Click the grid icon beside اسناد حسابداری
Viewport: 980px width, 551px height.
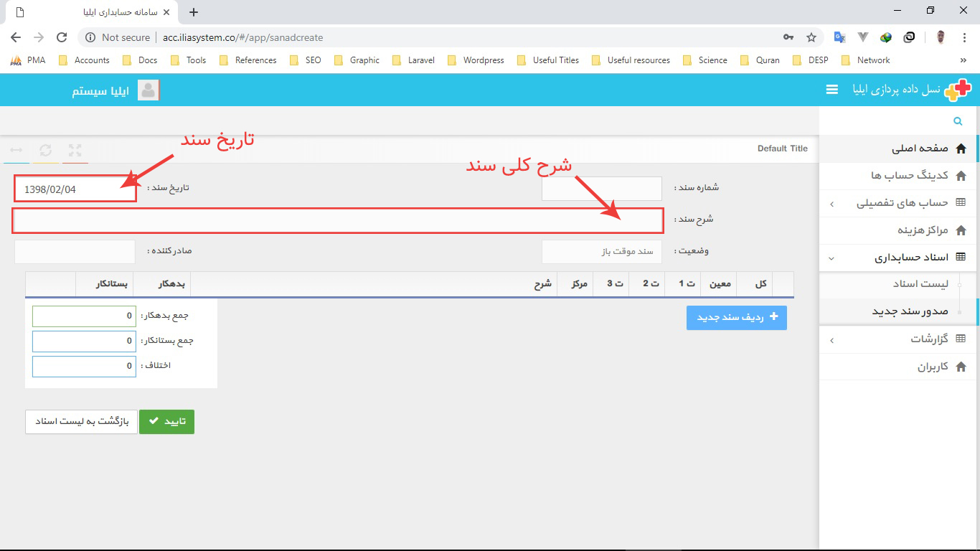click(961, 257)
